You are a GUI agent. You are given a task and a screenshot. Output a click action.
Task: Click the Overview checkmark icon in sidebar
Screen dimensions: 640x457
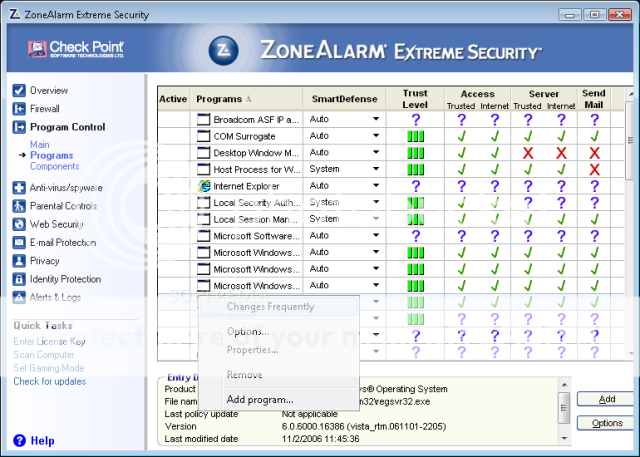[x=19, y=90]
